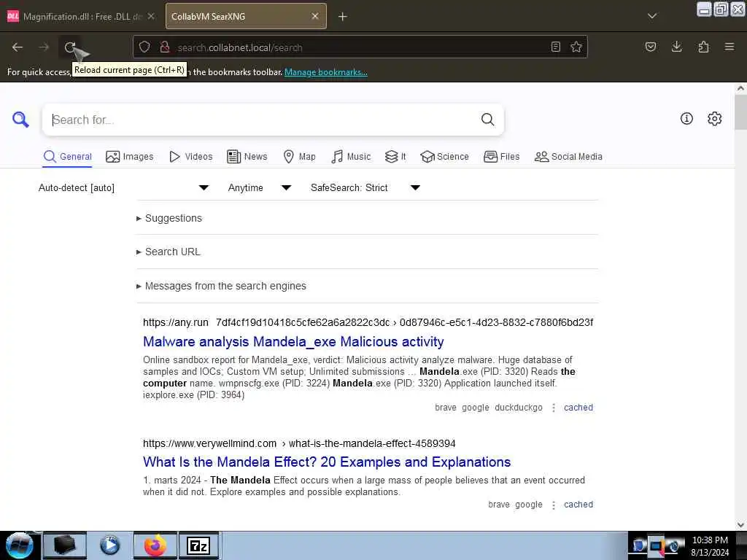Toggle reader view icon in address bar
747x560 pixels.
coord(555,47)
